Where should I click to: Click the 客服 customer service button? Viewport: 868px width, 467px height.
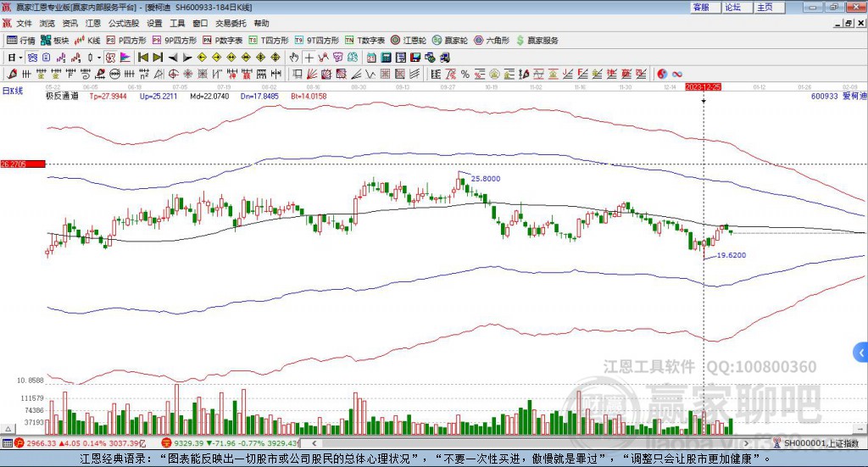(x=704, y=7)
